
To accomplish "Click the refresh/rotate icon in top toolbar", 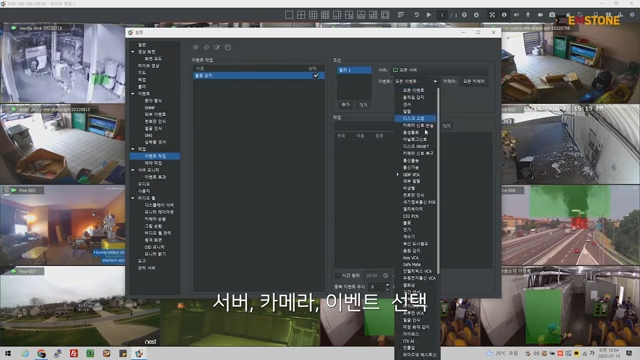I will pos(417,15).
